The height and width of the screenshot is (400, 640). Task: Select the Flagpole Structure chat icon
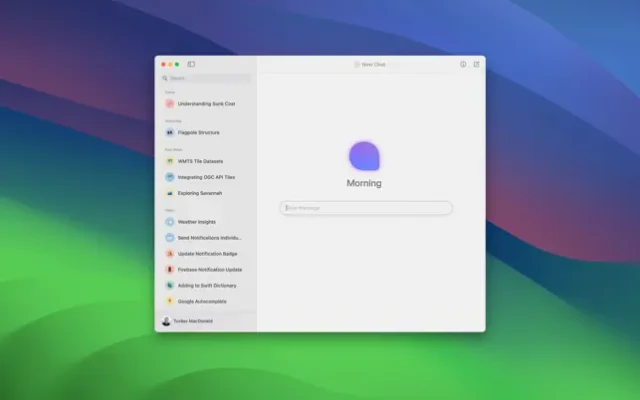pos(170,132)
